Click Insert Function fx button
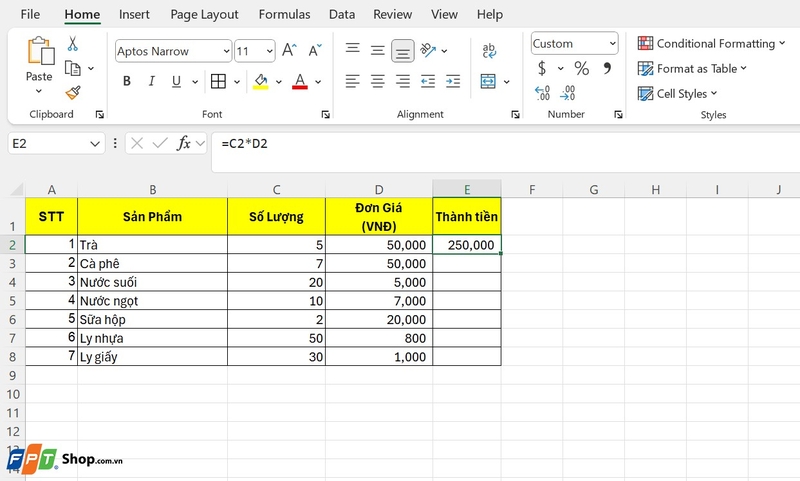The image size is (800, 481). [184, 144]
